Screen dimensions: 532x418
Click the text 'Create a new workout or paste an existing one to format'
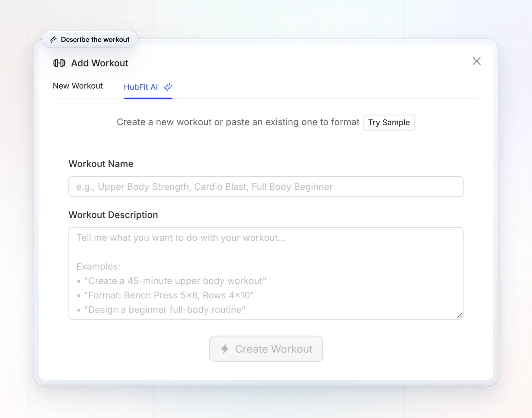tap(238, 122)
